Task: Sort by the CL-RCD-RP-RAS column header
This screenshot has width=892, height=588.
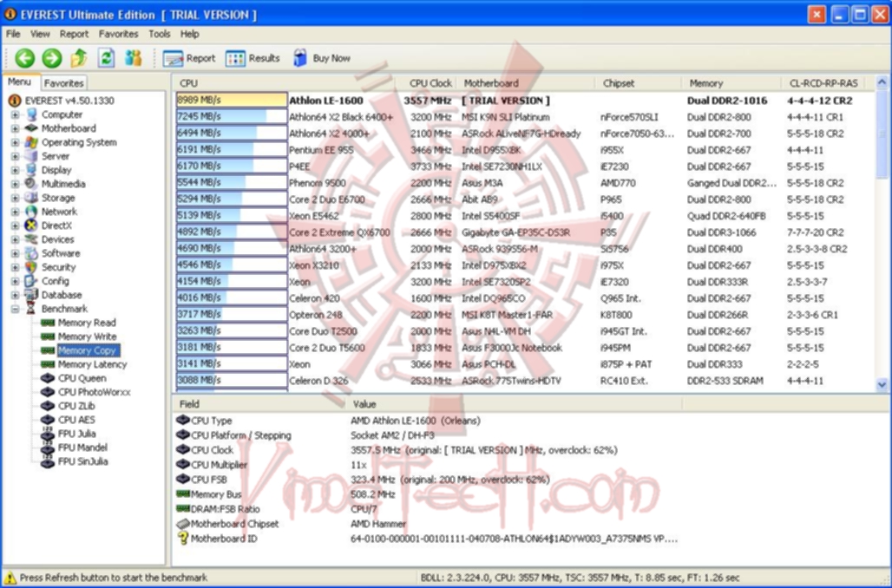Action: pos(823,83)
